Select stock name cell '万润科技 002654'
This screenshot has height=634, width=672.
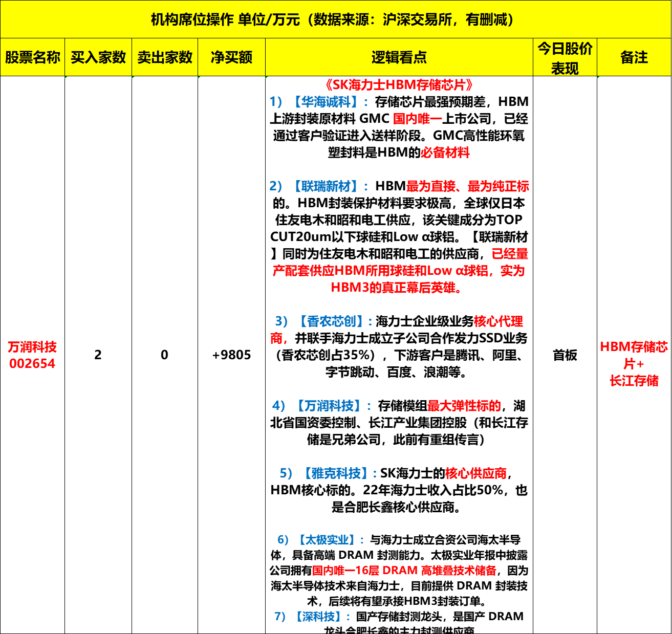[x=32, y=355]
